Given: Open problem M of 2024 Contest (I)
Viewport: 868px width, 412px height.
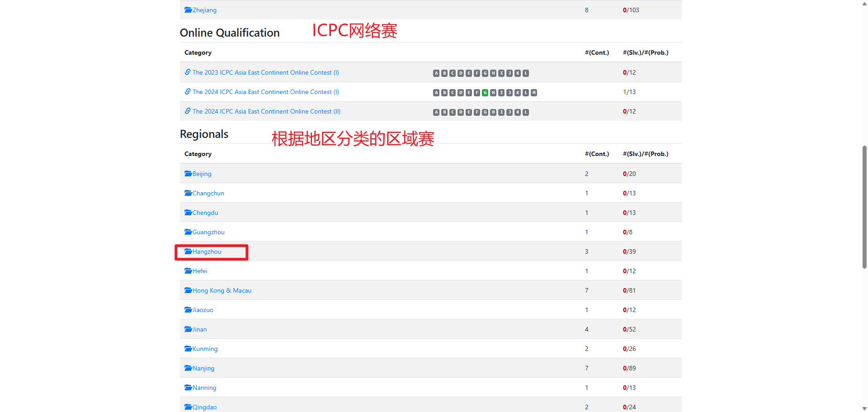Looking at the screenshot, I should [x=534, y=93].
